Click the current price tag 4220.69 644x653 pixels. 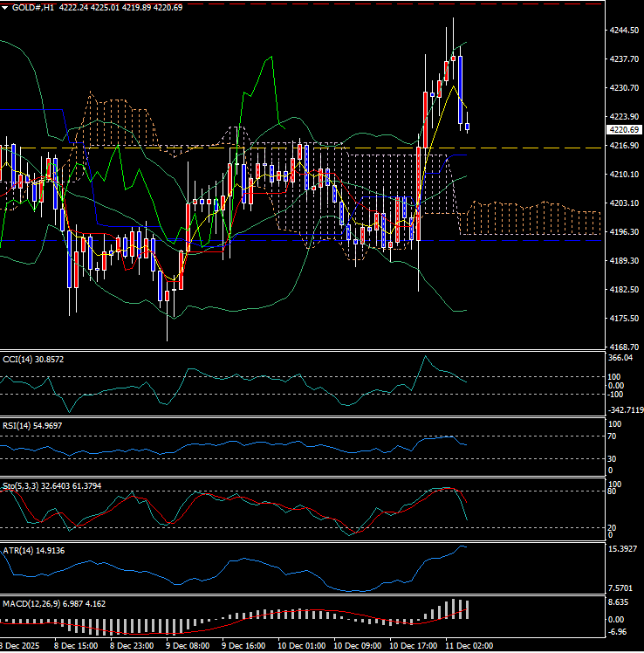[x=623, y=129]
